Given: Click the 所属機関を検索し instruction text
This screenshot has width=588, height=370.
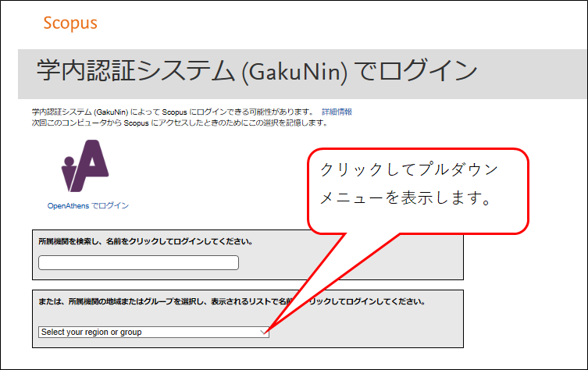Looking at the screenshot, I should (146, 241).
